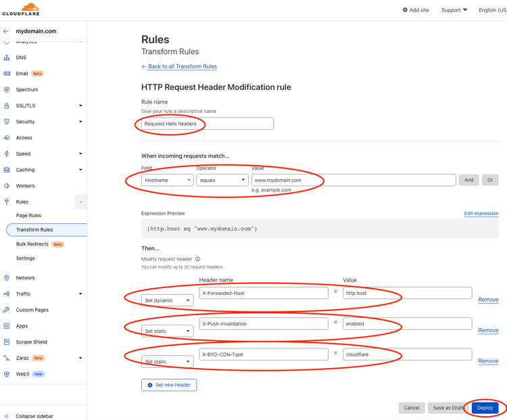The image size is (507, 420).
Task: Open the Workers section
Action: (25, 186)
